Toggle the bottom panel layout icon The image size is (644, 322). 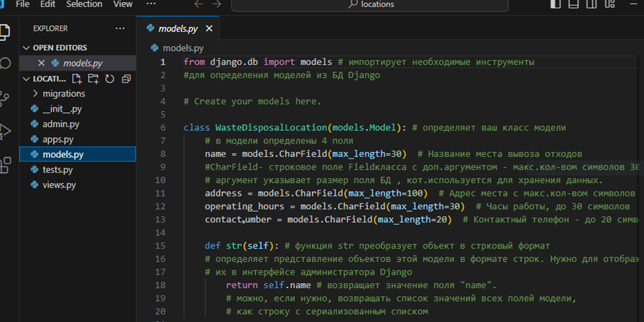[x=574, y=4]
